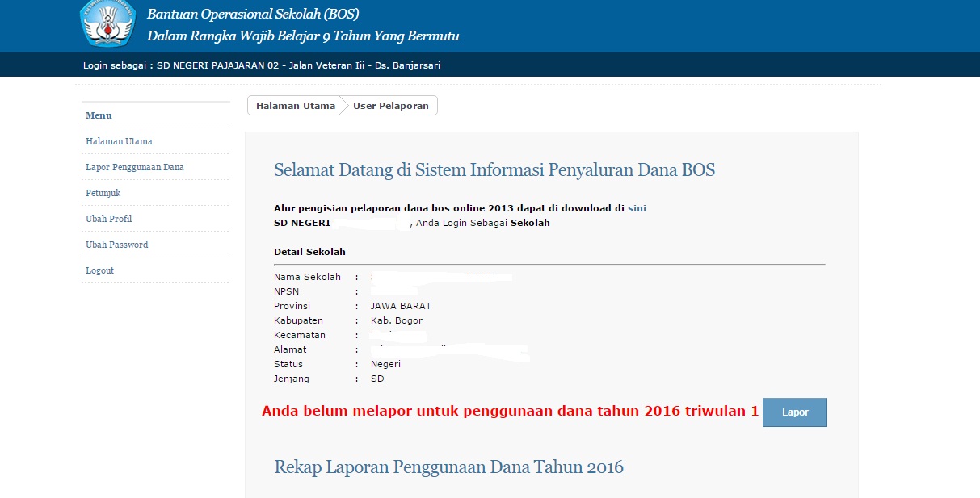980x498 pixels.
Task: Click the Menu section header
Action: coord(98,115)
